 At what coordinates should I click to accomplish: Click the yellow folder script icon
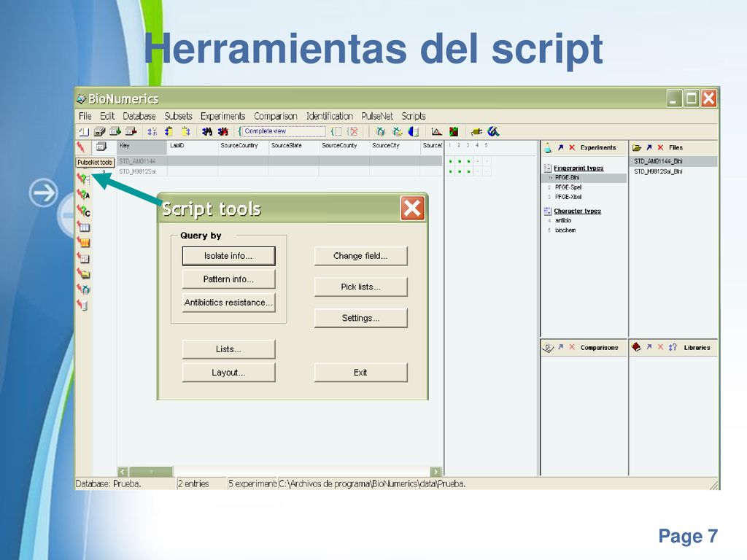pos(83,274)
